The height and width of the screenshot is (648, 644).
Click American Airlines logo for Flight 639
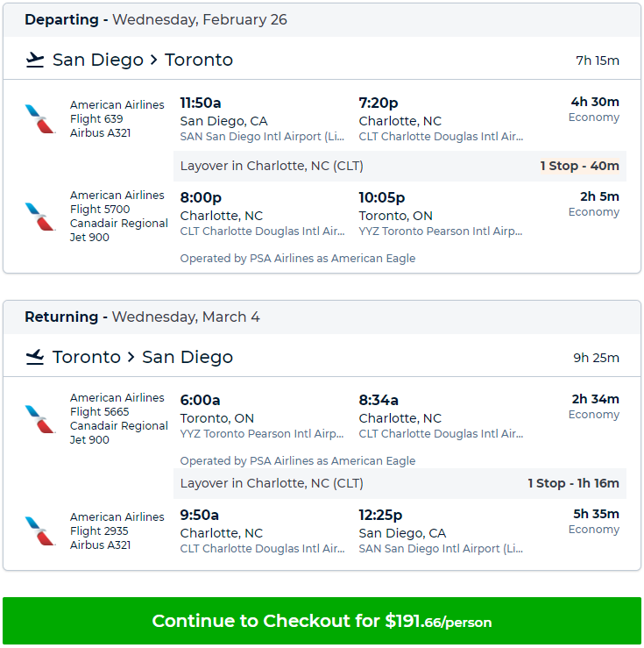pyautogui.click(x=40, y=119)
